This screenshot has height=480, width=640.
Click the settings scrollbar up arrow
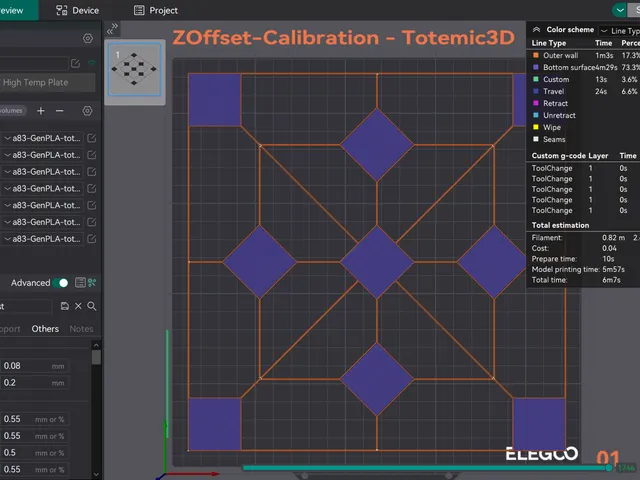[96, 345]
